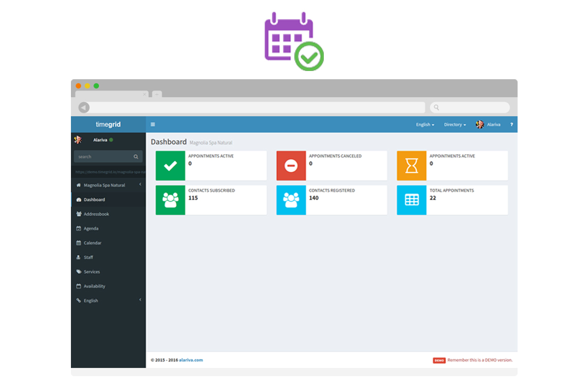Click the demo.timegrid.io URL in sidebar

110,172
